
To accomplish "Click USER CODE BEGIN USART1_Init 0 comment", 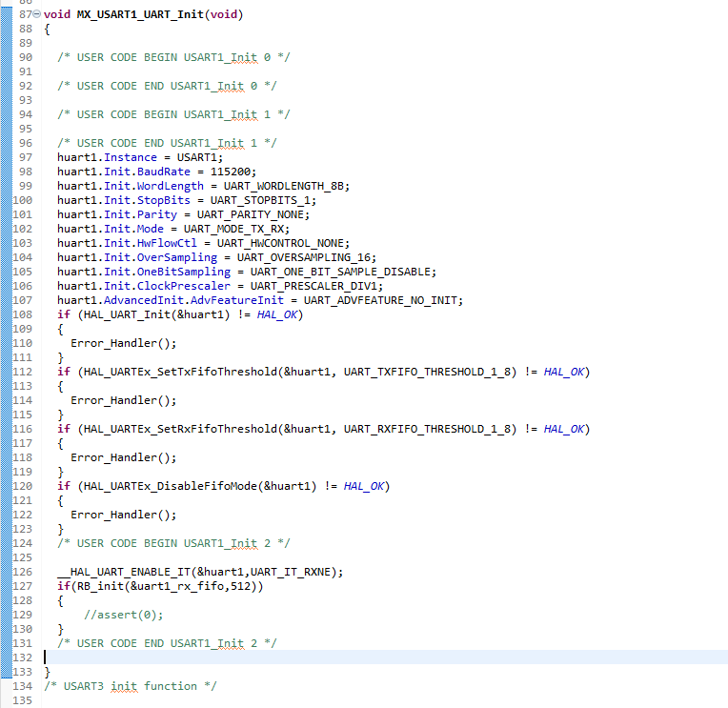I will point(173,57).
